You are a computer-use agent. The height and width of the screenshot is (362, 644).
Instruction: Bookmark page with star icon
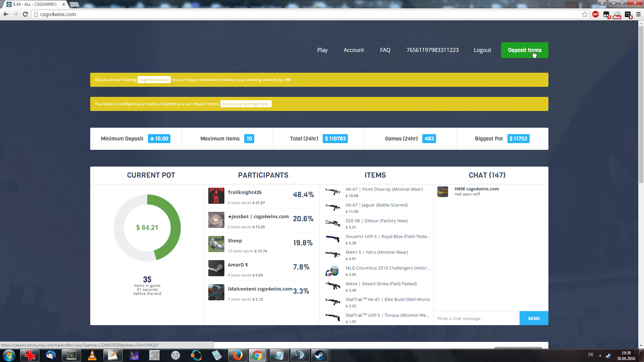click(585, 14)
